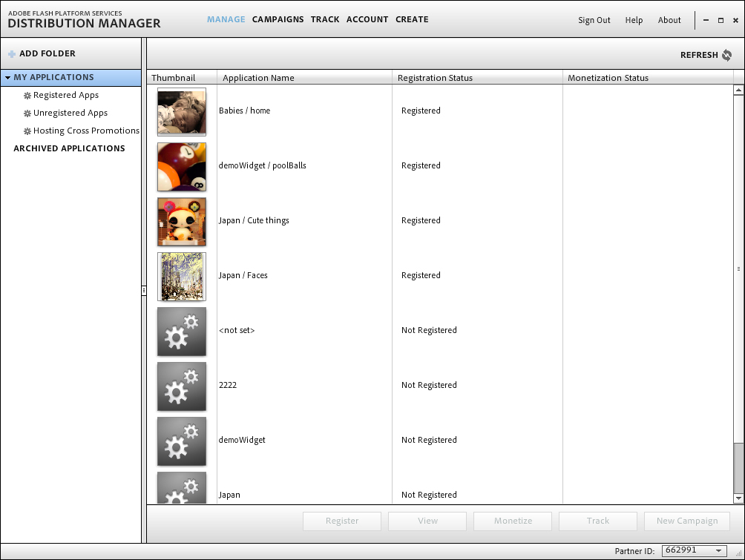The image size is (745, 560).
Task: Select the '2222' application name
Action: pyautogui.click(x=228, y=385)
